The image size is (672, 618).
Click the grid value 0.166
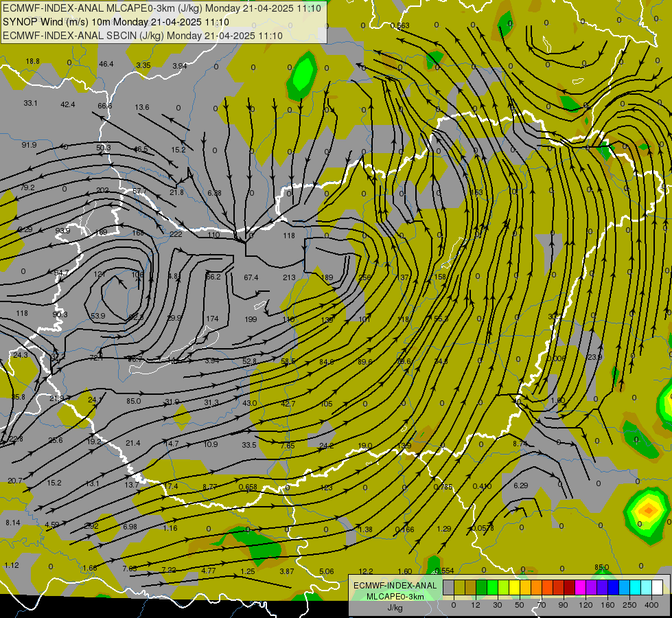tap(404, 529)
